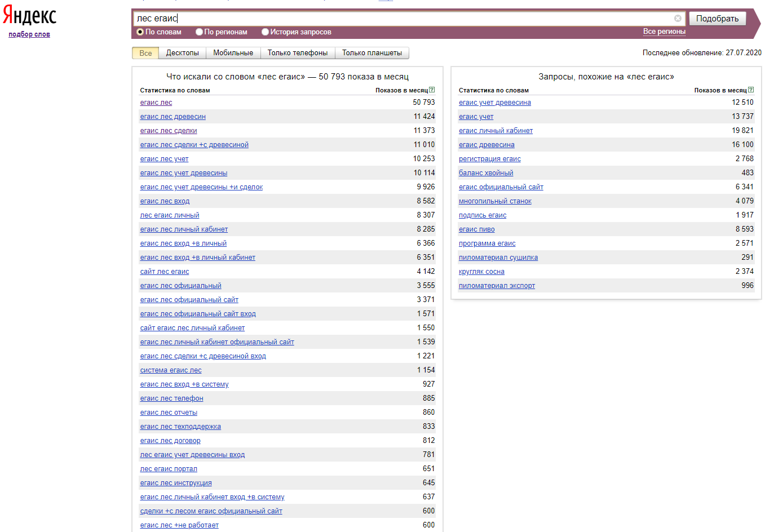Select the 'История запросов' radio option
Screen dimensions: 774x532
tap(265, 32)
